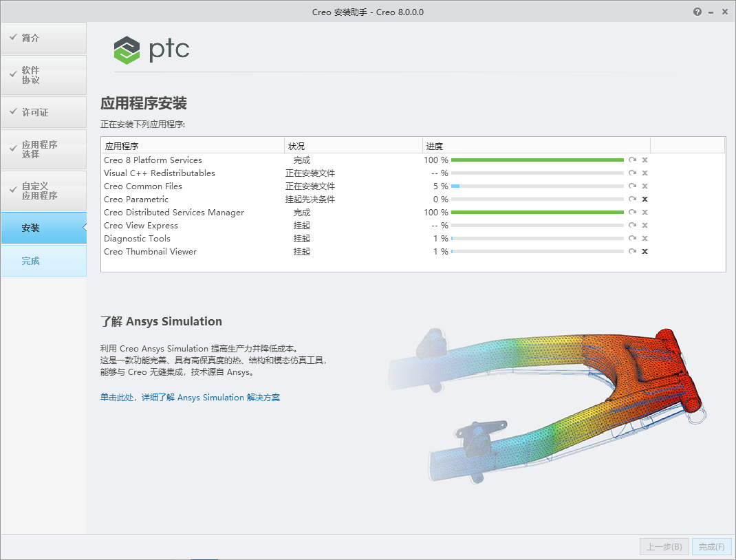Click the 完成(F) button
The width and height of the screenshot is (736, 560).
712,546
